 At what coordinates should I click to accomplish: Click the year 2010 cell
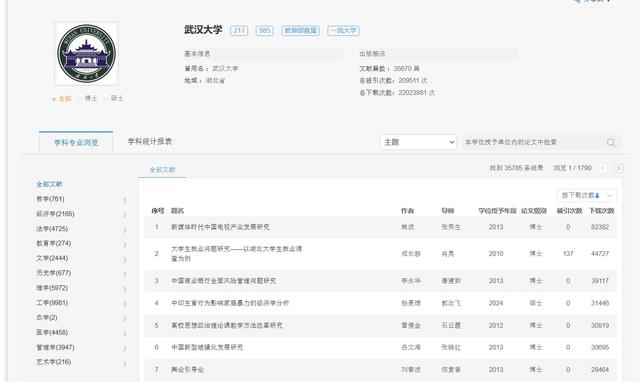[x=496, y=254]
